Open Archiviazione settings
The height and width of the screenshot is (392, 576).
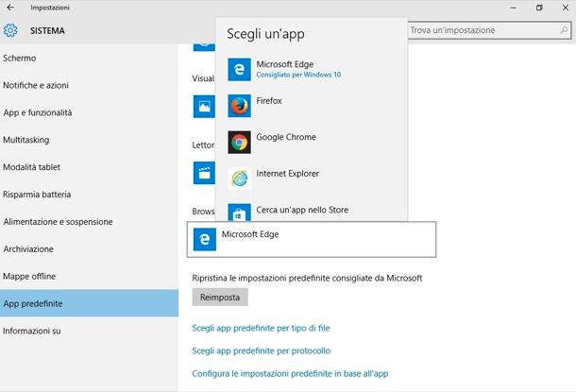click(89, 248)
